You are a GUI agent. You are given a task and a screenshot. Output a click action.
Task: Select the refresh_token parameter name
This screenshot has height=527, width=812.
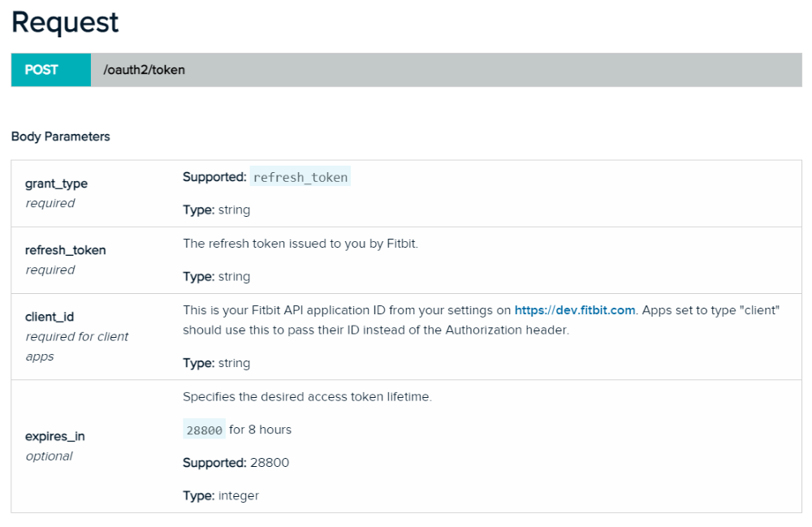66,250
